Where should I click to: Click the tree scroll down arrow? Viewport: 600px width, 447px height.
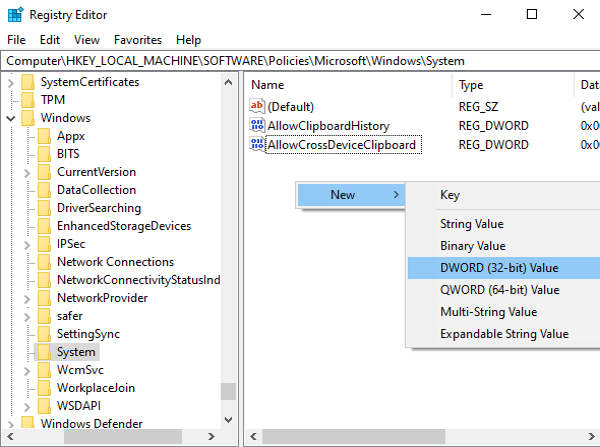click(228, 420)
